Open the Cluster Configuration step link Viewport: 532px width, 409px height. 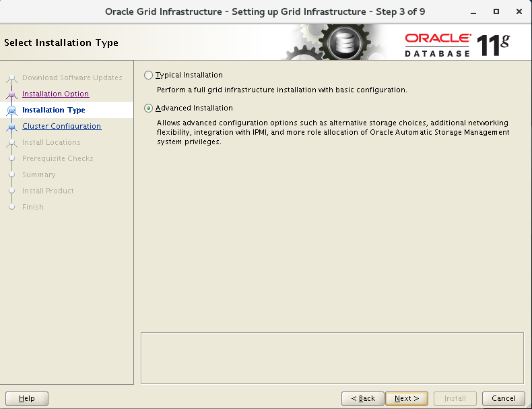pos(62,126)
